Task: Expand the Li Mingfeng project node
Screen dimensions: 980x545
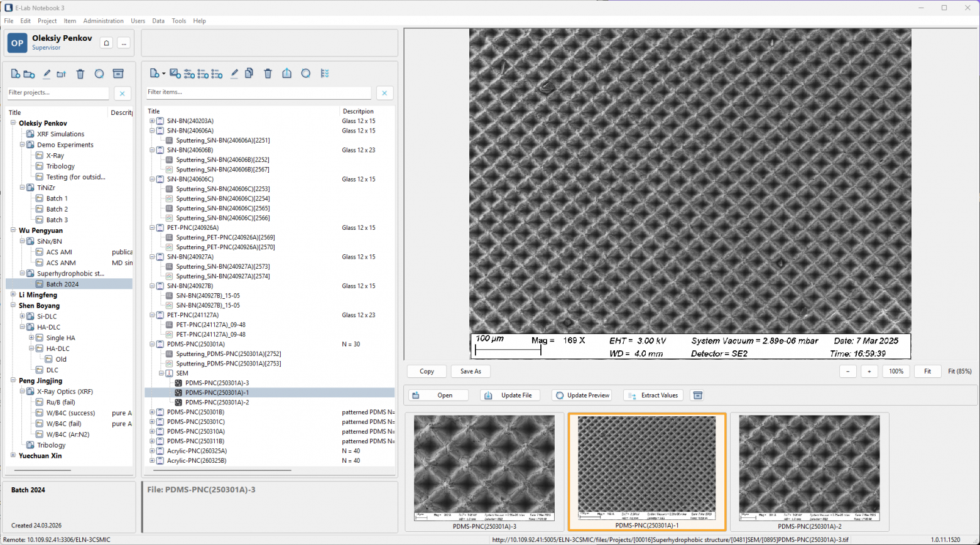Action: [13, 294]
